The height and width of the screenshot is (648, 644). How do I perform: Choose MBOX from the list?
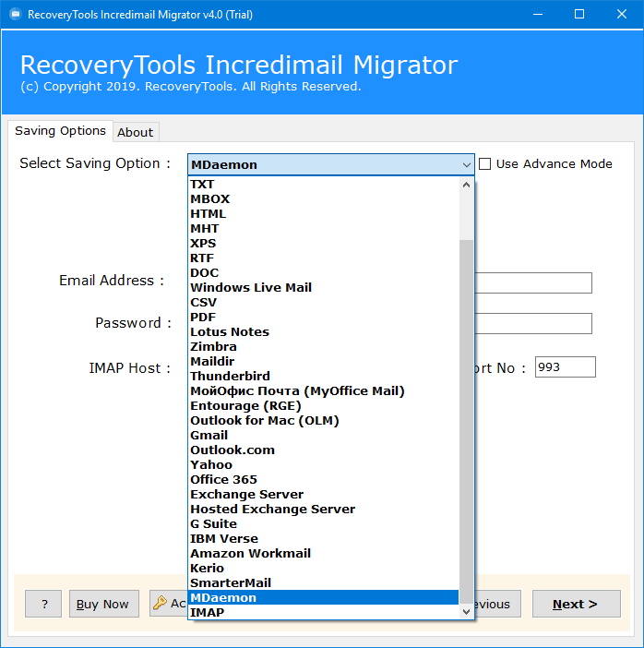point(324,199)
